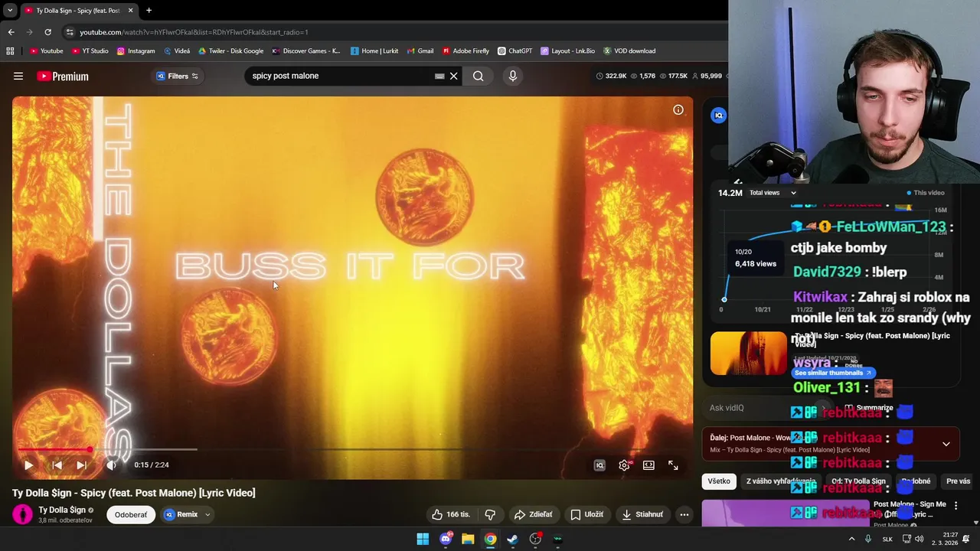Open the vidIQ Remix button
980x551 pixels.
pos(181,514)
